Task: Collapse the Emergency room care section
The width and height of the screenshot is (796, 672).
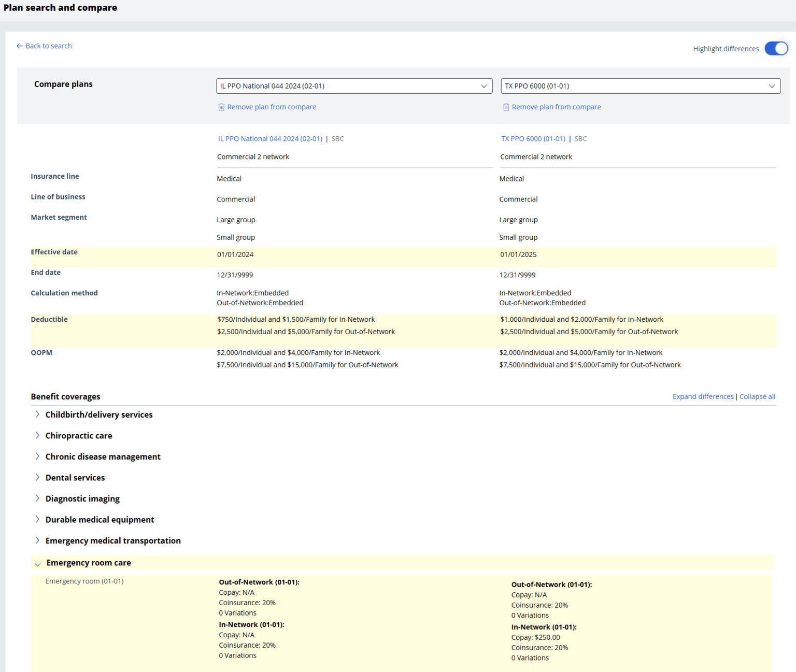Action: pyautogui.click(x=37, y=564)
